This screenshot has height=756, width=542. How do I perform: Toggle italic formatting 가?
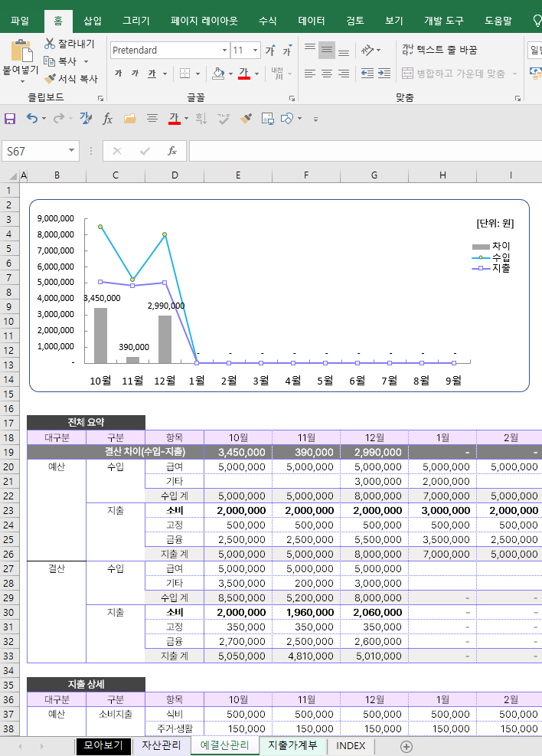(x=135, y=74)
